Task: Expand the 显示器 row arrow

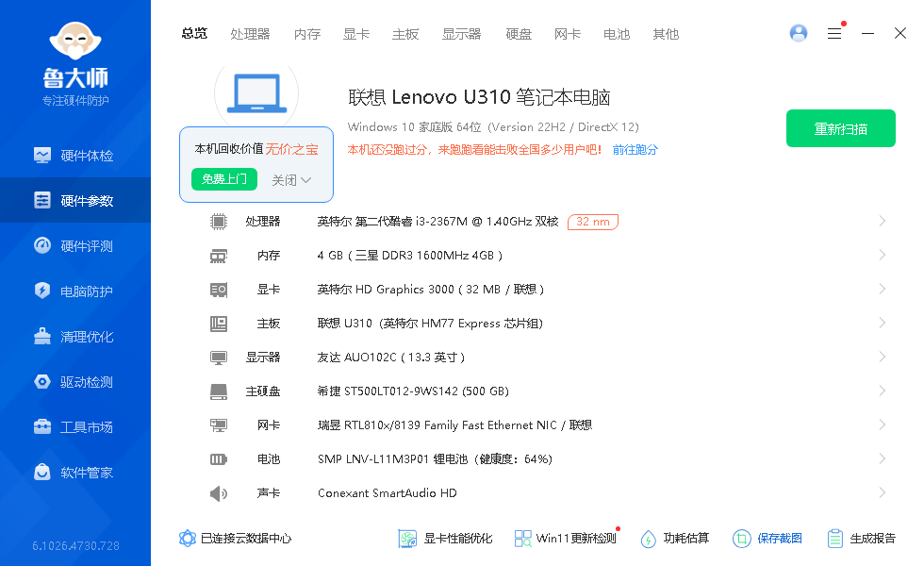Action: click(883, 357)
